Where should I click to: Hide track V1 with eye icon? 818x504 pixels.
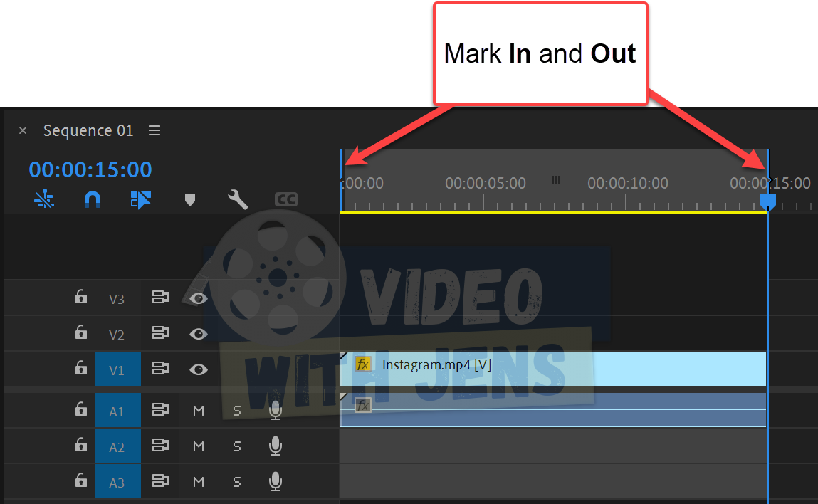198,370
